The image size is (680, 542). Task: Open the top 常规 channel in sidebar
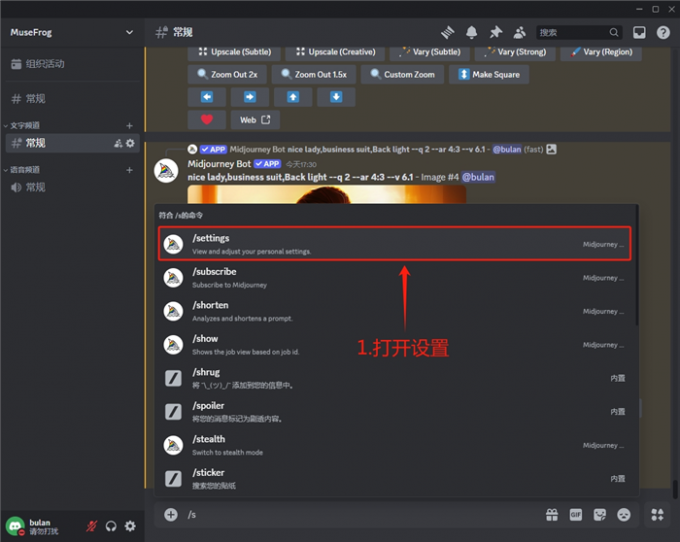click(x=72, y=98)
